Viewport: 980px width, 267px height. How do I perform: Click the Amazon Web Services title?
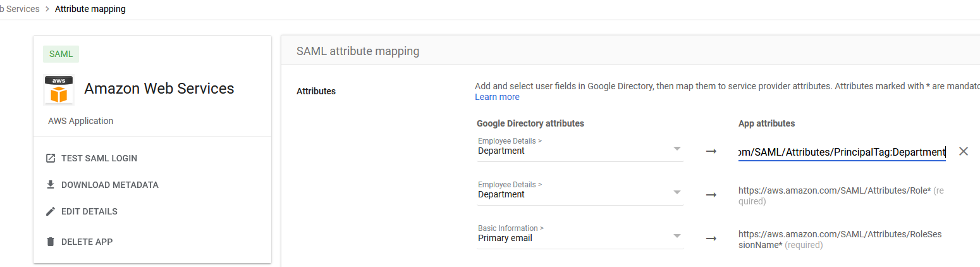coord(159,89)
